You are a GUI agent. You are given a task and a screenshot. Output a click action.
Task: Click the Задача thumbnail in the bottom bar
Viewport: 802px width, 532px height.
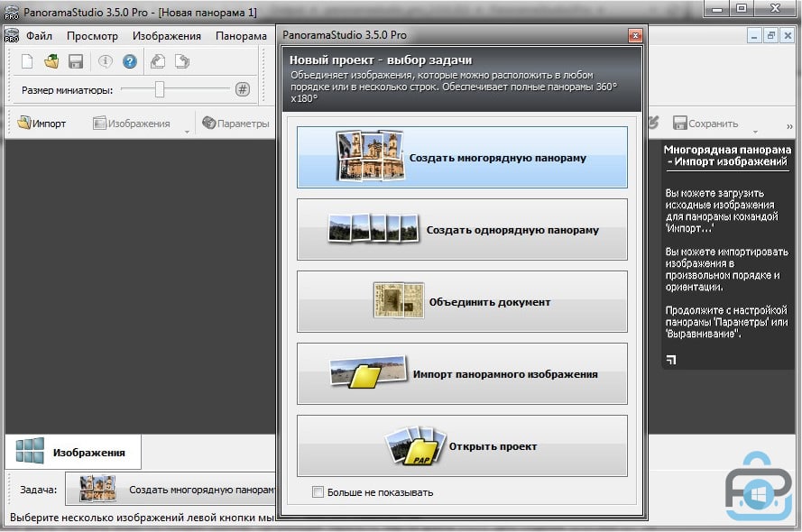[x=97, y=489]
